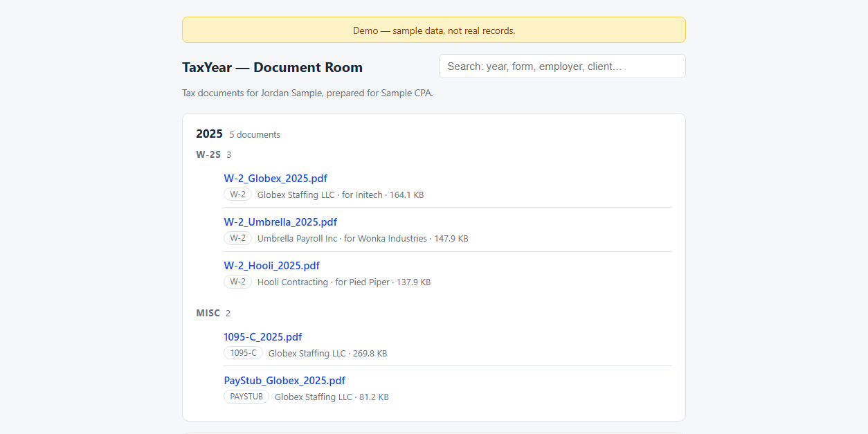
Task: Click the demo sample data banner
Action: (434, 30)
